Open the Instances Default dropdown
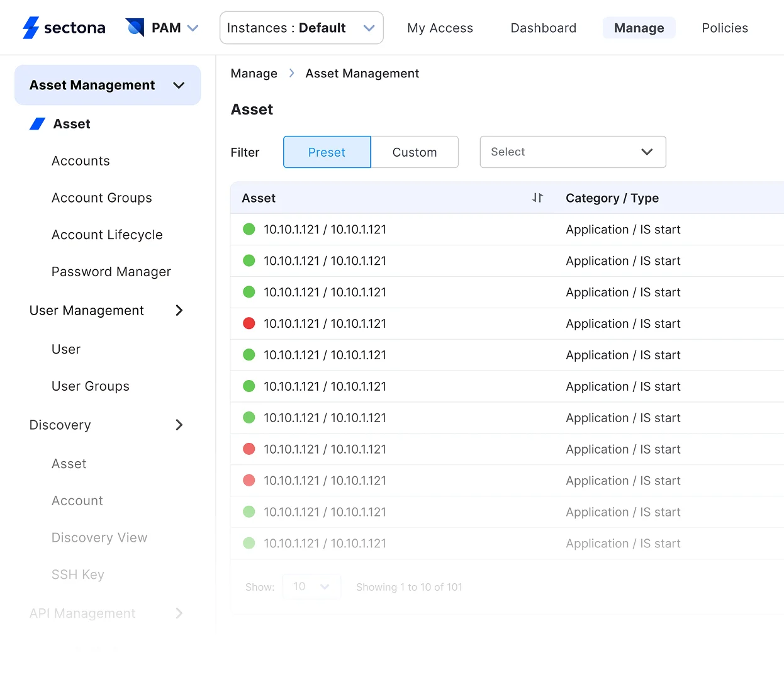Screen dimensions: 784x687 pyautogui.click(x=301, y=28)
